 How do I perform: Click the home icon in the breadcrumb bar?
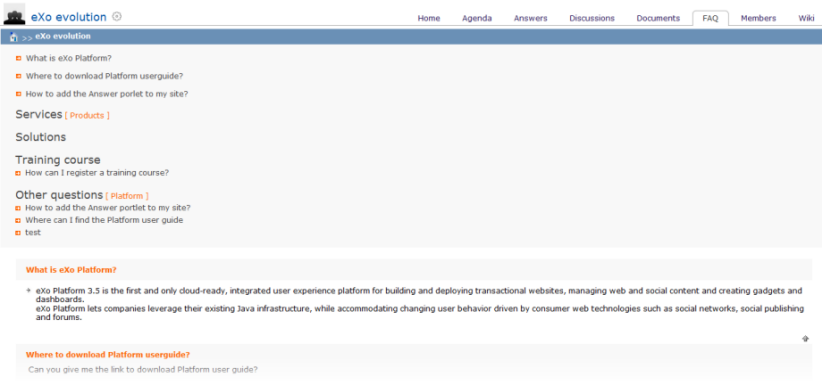(14, 37)
